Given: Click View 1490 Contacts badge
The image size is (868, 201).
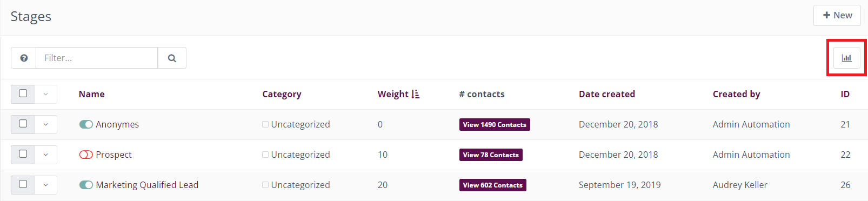Looking at the screenshot, I should [x=495, y=125].
